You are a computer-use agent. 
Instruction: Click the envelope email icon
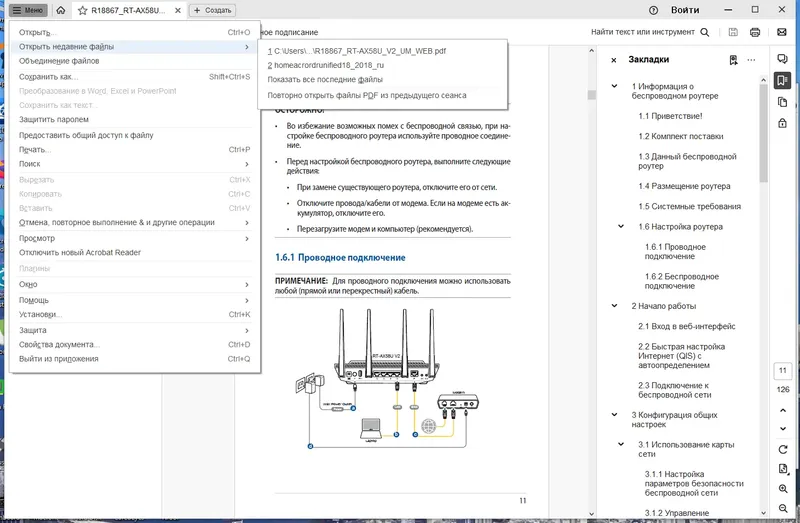[782, 32]
